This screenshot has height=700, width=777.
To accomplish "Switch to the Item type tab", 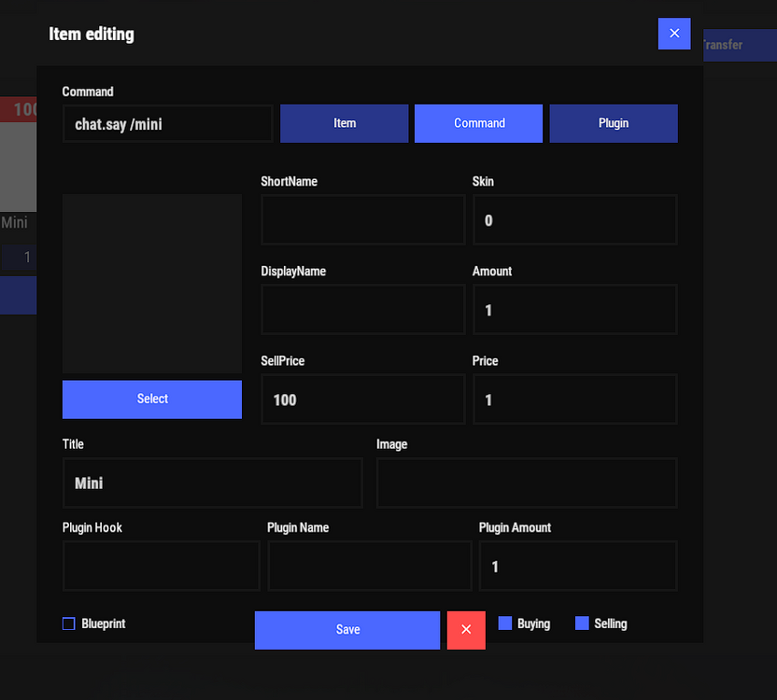I will (x=345, y=123).
